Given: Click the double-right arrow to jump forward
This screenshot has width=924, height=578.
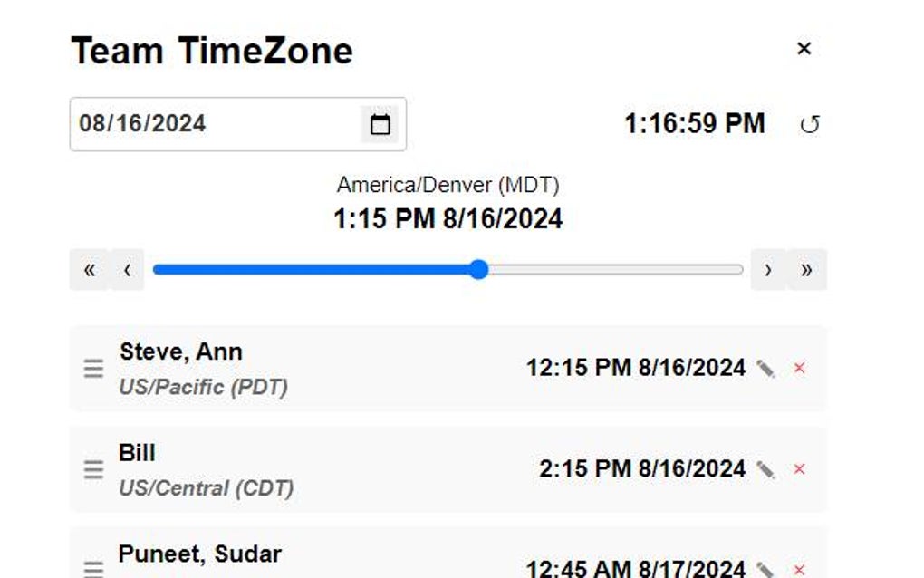Looking at the screenshot, I should click(x=807, y=269).
